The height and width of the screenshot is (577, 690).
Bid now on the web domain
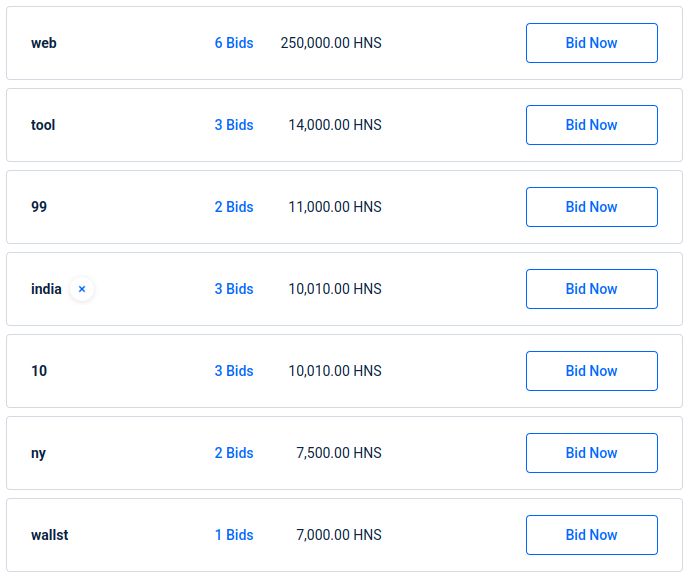(x=591, y=43)
